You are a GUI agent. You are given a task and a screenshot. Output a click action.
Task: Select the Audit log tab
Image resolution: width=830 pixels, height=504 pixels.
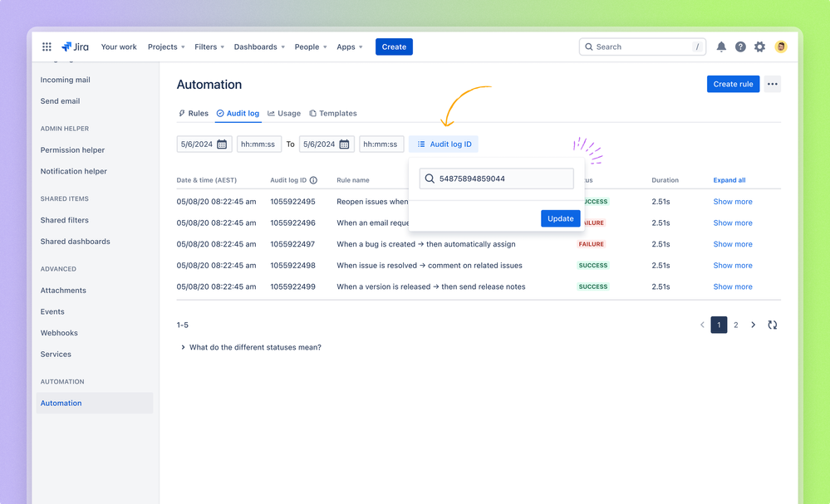tap(238, 113)
